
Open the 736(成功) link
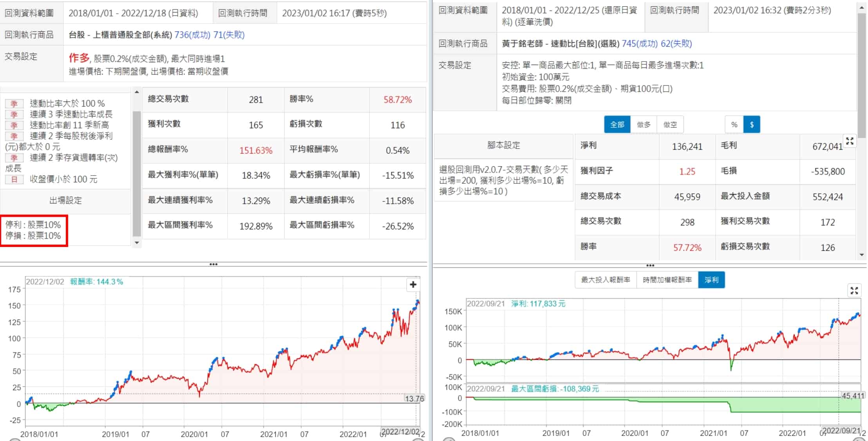(192, 35)
